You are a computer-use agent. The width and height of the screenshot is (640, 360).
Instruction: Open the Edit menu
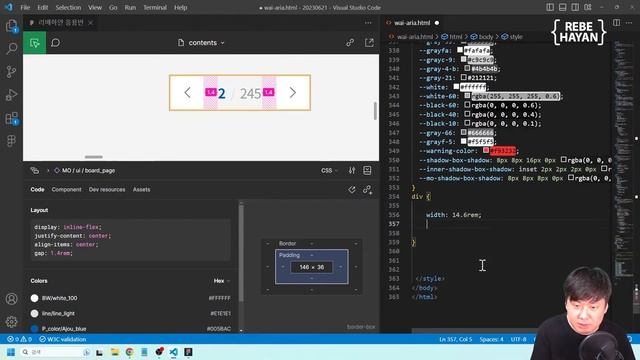42,7
